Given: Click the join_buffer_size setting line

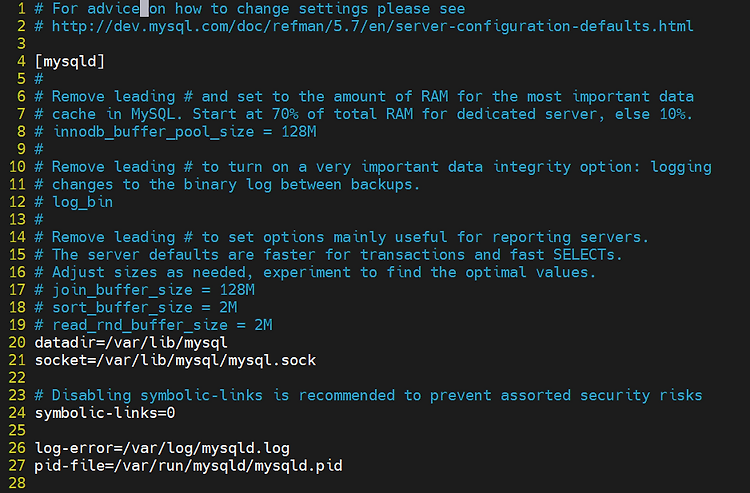Looking at the screenshot, I should [x=144, y=290].
